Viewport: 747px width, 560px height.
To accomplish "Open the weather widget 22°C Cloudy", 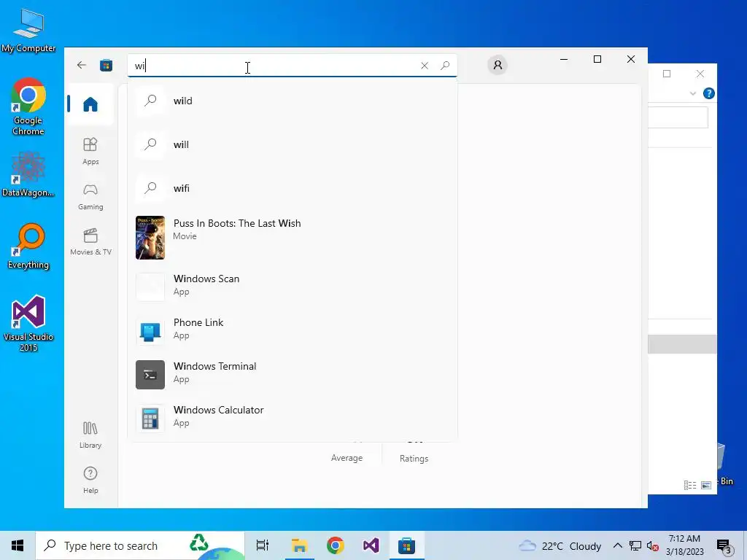I will (560, 546).
